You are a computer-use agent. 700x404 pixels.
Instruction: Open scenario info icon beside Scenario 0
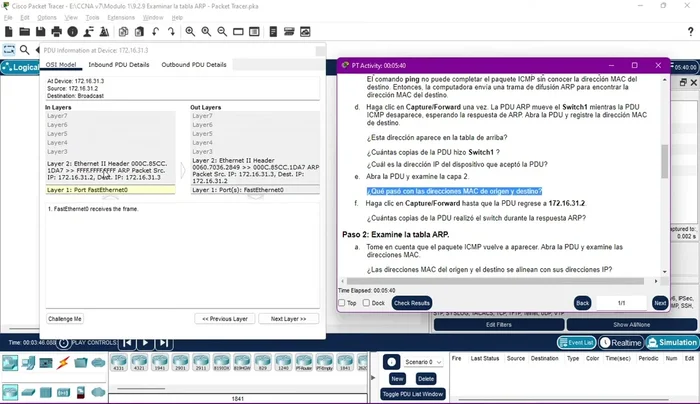pyautogui.click(x=392, y=362)
